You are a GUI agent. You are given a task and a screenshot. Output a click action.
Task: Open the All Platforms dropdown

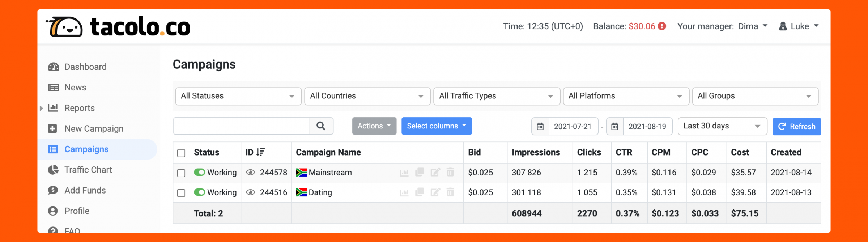(x=626, y=96)
